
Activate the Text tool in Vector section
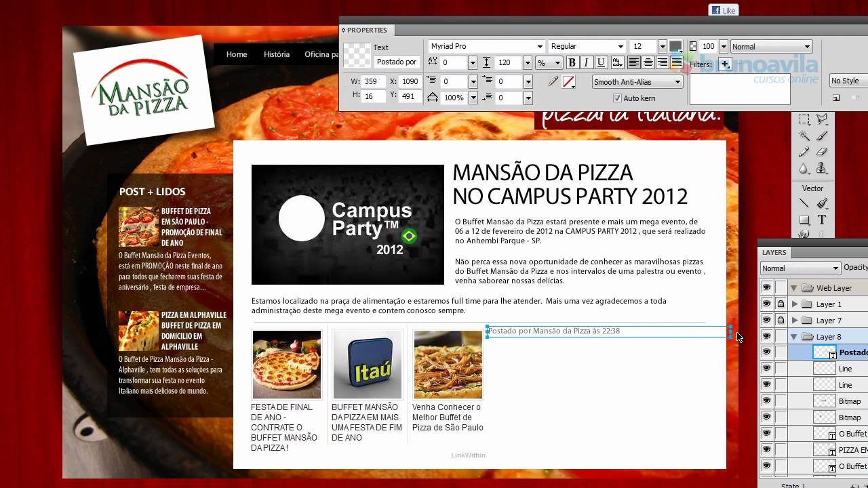click(x=822, y=220)
